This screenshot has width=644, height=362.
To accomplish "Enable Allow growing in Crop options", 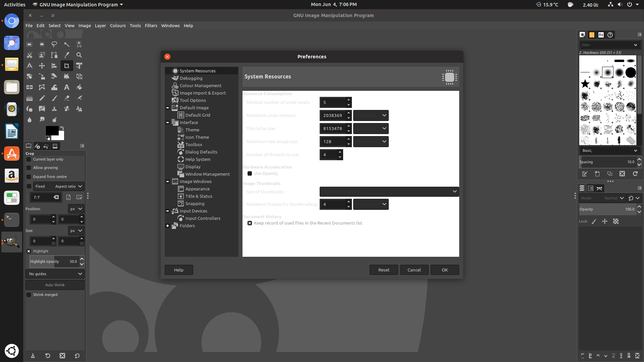I will (29, 168).
